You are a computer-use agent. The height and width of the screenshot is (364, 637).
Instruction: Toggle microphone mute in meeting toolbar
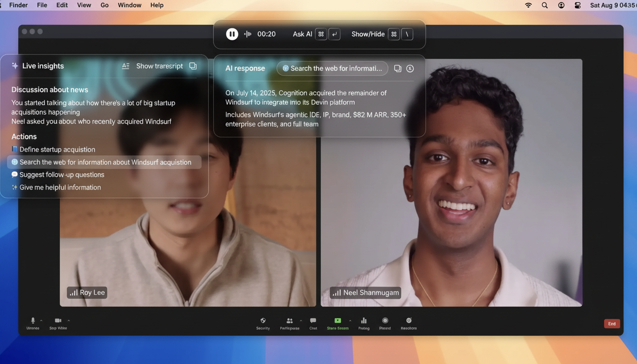pos(33,321)
